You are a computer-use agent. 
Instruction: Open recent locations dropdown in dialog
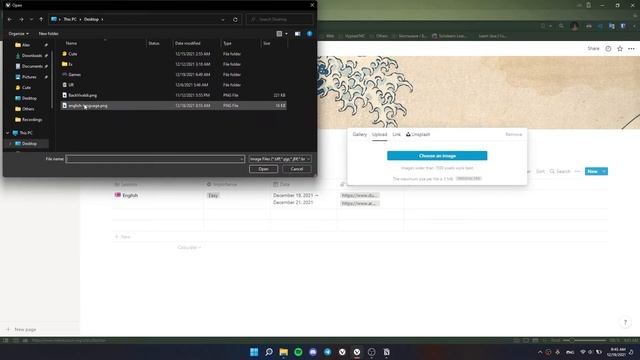point(31,19)
